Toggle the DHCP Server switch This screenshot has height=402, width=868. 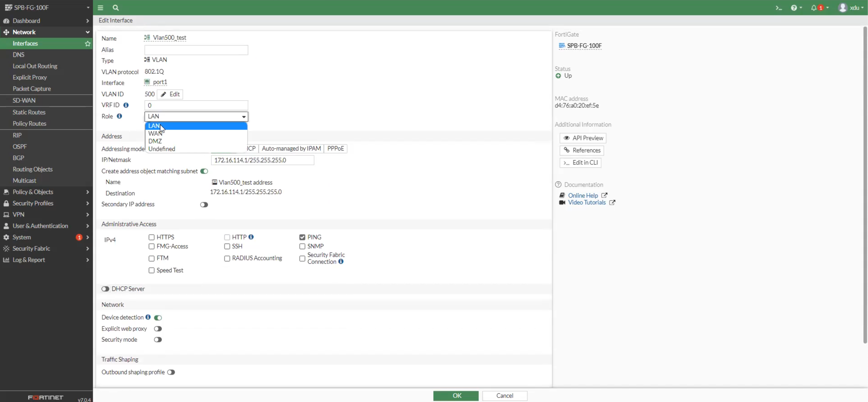105,289
